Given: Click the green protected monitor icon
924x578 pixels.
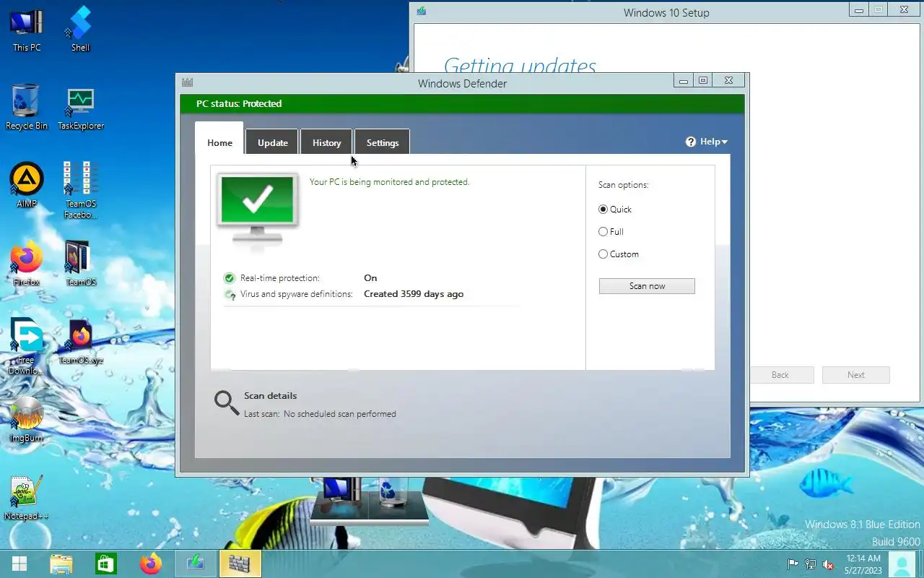Looking at the screenshot, I should tap(258, 207).
